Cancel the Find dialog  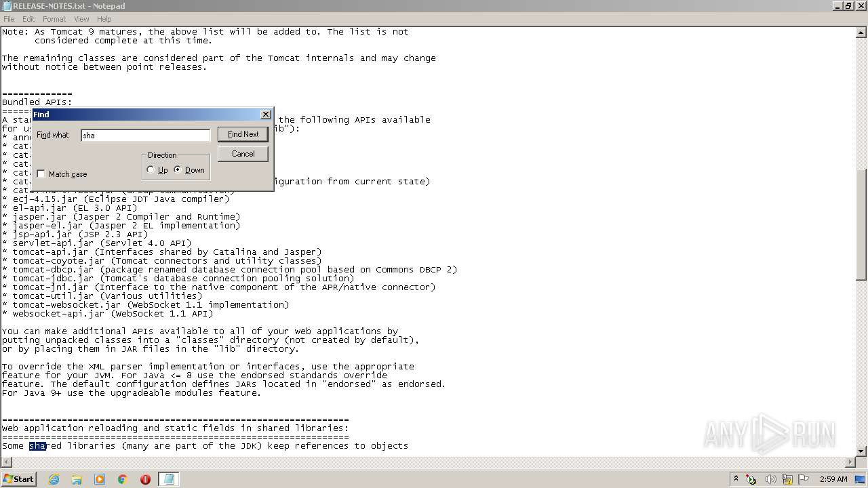pos(243,154)
